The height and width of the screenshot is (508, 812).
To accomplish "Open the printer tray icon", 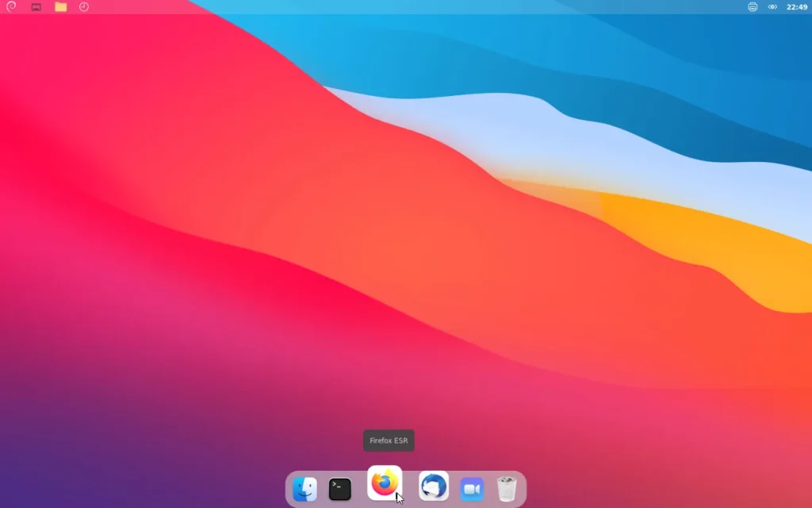I will coord(753,7).
